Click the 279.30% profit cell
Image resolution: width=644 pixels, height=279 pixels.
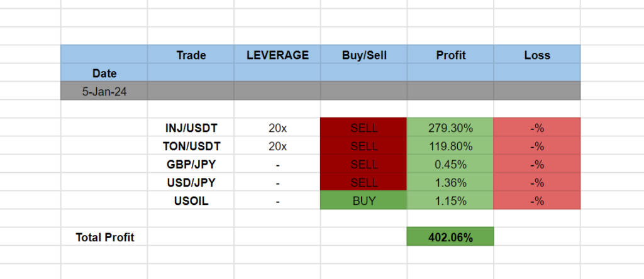coord(450,128)
